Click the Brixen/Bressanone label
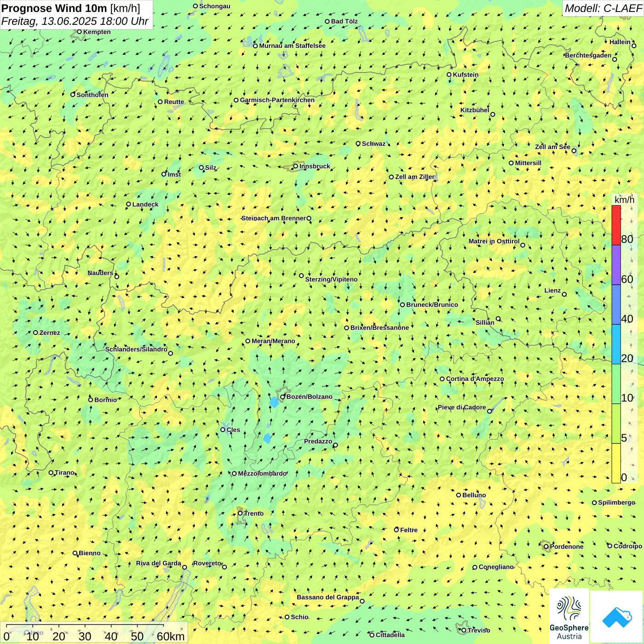644x644 pixels. (379, 328)
